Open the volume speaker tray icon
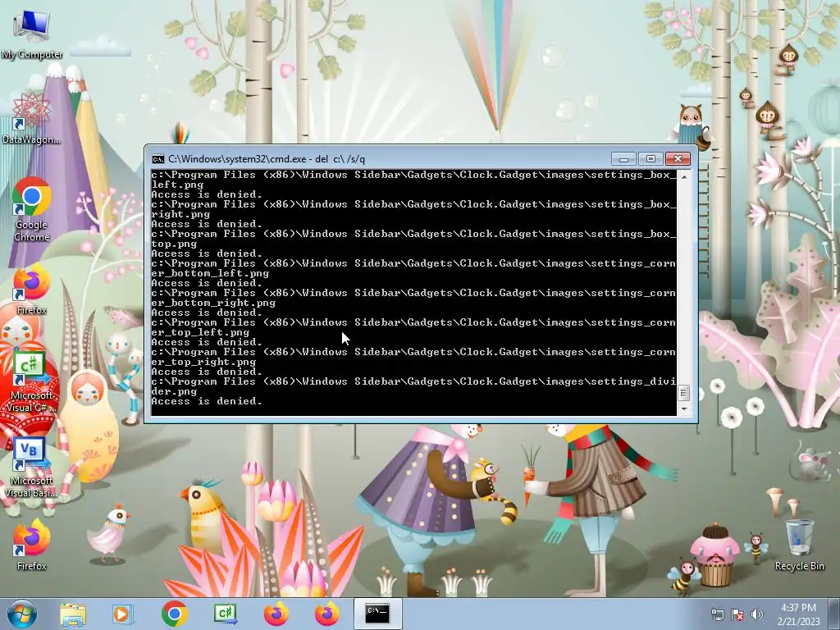Image resolution: width=840 pixels, height=630 pixels. pyautogui.click(x=756, y=614)
